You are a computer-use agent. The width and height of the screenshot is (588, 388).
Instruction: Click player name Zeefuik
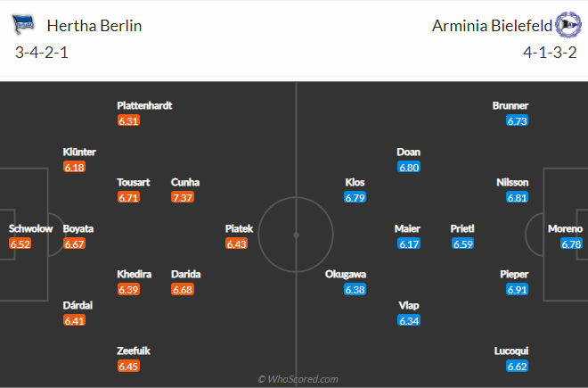tap(134, 351)
